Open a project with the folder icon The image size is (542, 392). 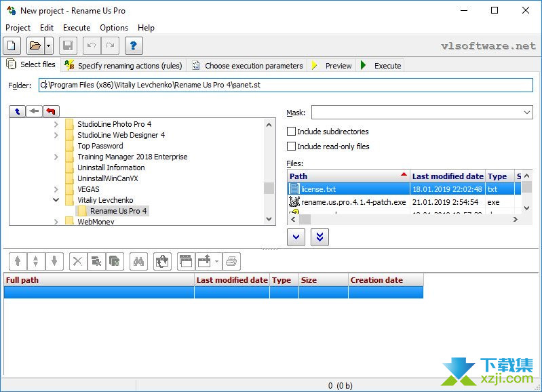35,45
